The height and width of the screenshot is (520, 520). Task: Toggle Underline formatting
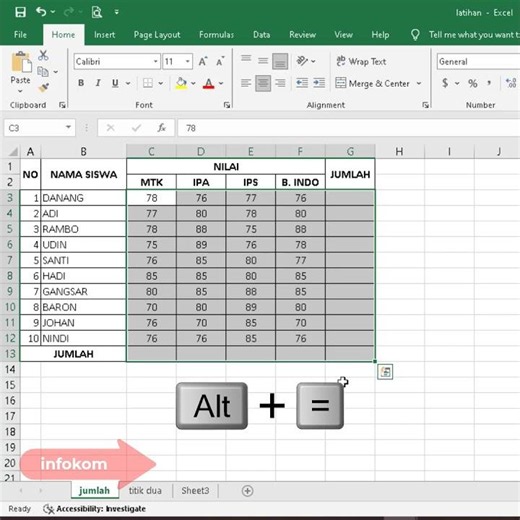(x=115, y=83)
